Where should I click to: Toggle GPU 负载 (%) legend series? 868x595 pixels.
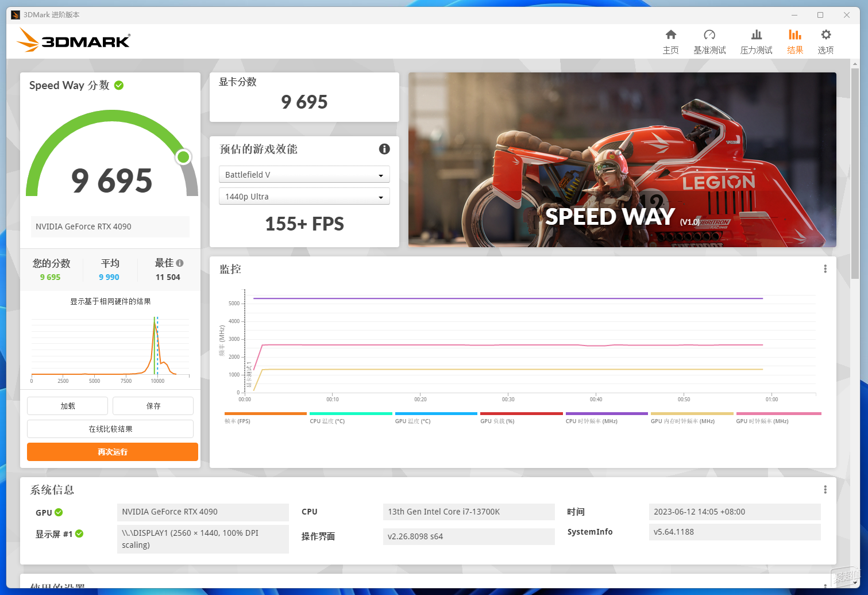(x=522, y=419)
